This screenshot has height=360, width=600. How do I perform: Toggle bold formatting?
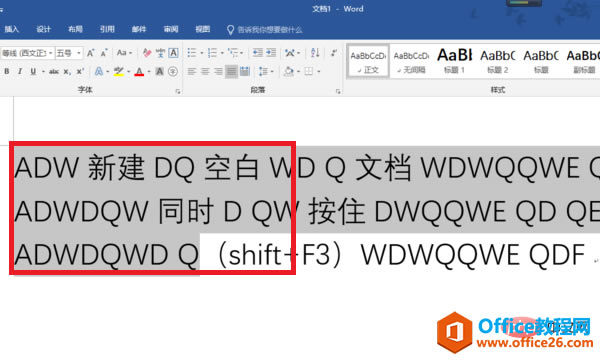click(7, 72)
